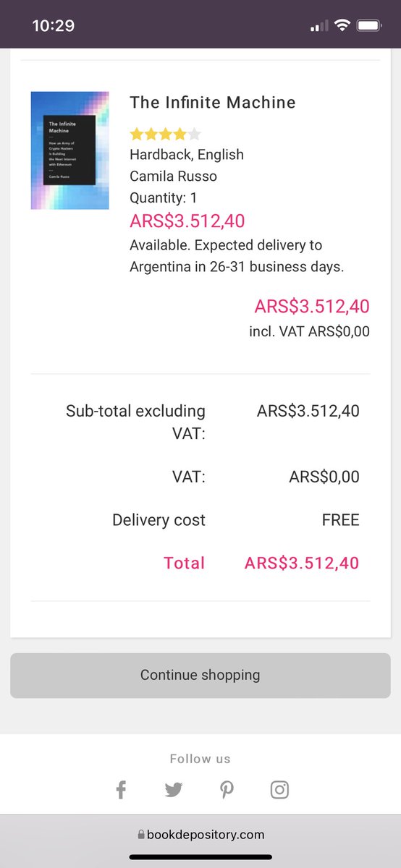Image resolution: width=401 pixels, height=868 pixels.
Task: Tap the Wi-Fi icon in status bar
Action: tap(342, 25)
